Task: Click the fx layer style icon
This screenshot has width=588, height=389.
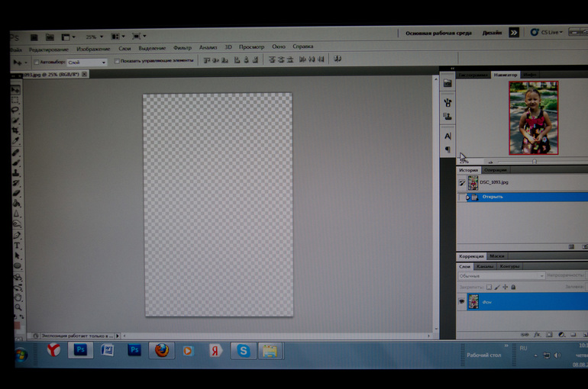Action: coord(537,334)
